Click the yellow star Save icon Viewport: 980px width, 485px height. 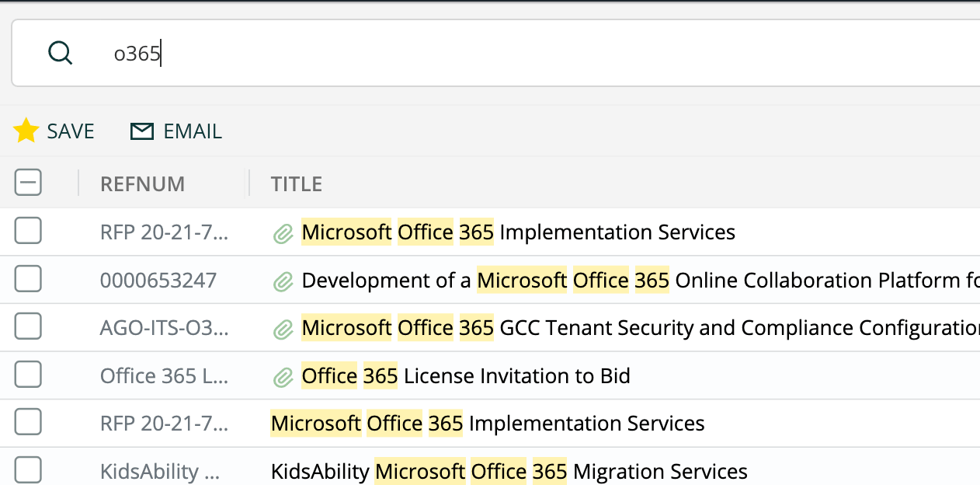26,131
